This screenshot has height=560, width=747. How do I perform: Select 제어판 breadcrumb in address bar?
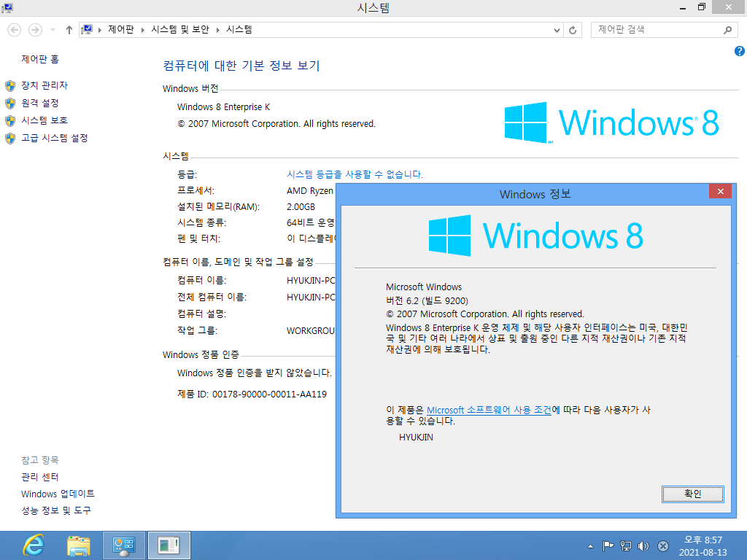pyautogui.click(x=121, y=29)
